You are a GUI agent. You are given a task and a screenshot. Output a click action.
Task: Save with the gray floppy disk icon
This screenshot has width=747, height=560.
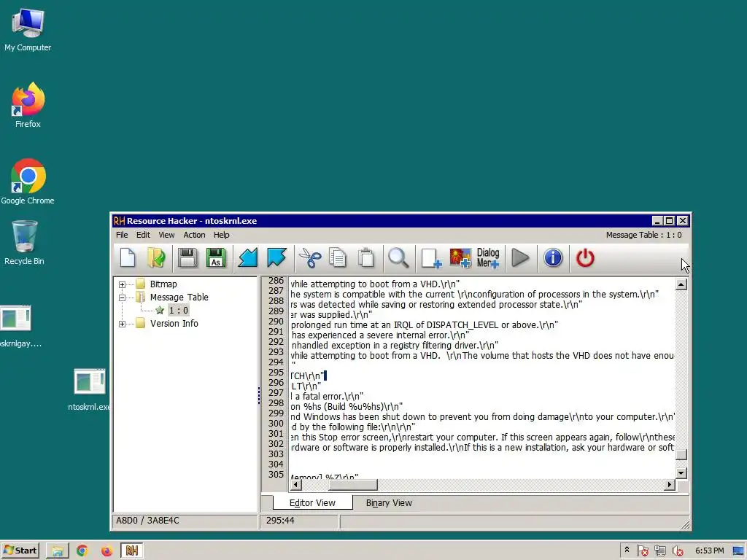[187, 258]
